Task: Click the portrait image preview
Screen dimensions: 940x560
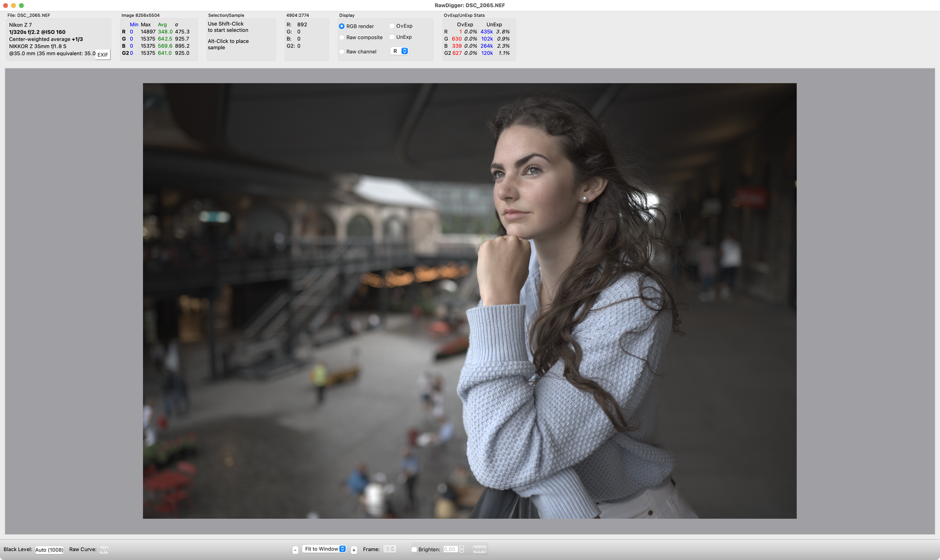Action: 469,301
